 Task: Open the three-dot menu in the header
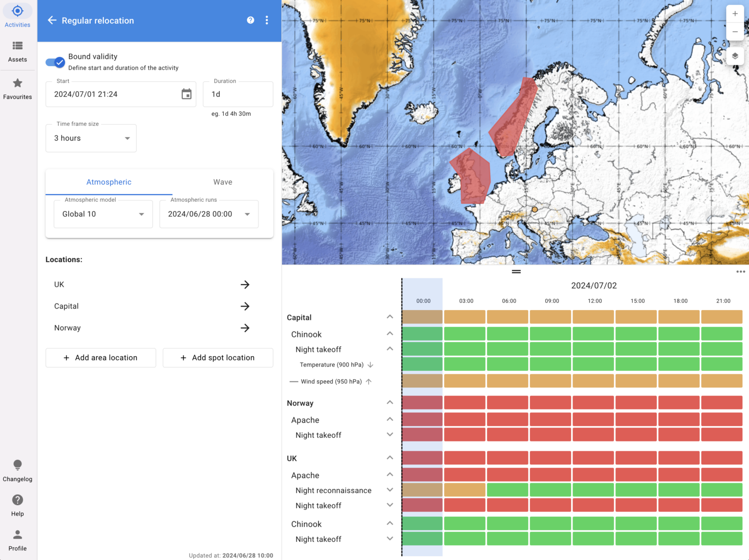[x=267, y=20]
